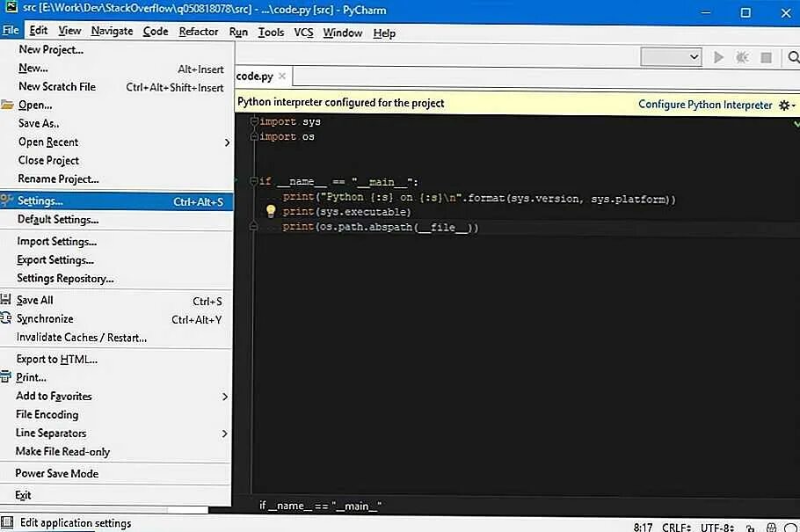Open the Navigate menu

click(x=112, y=31)
